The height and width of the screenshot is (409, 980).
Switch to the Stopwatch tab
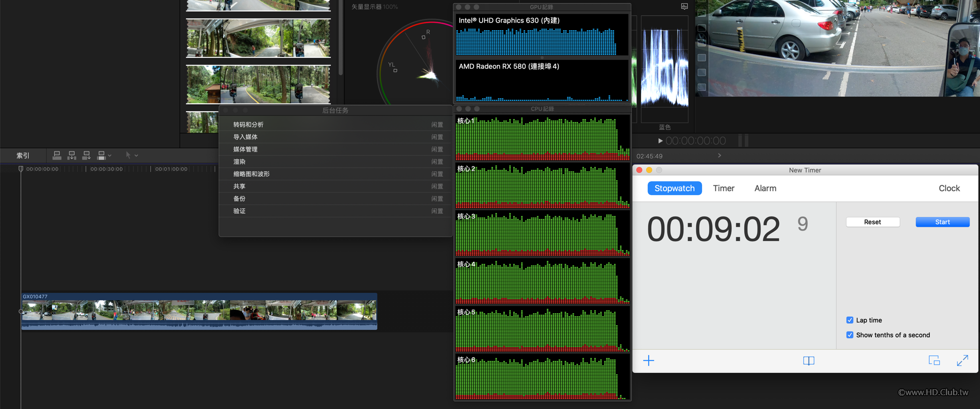click(x=674, y=188)
